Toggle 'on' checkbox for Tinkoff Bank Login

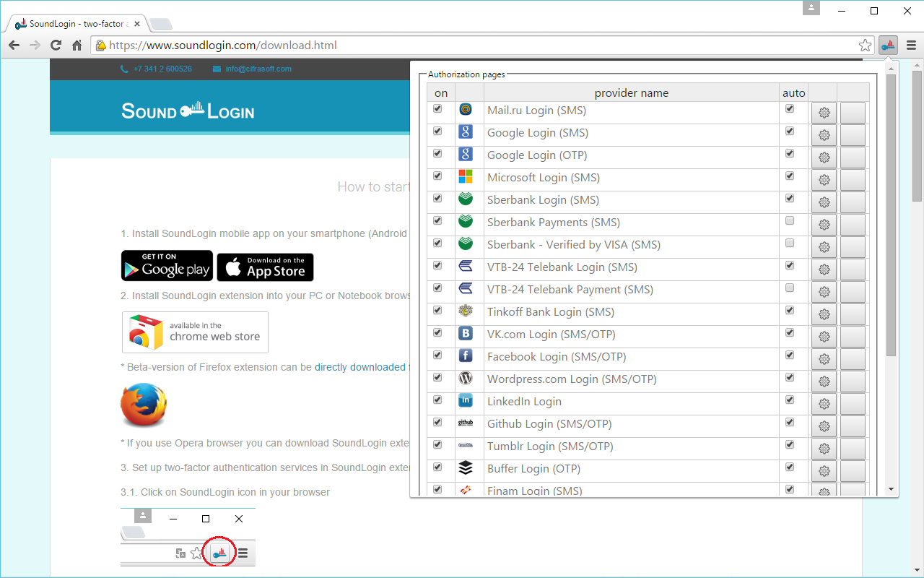point(437,311)
